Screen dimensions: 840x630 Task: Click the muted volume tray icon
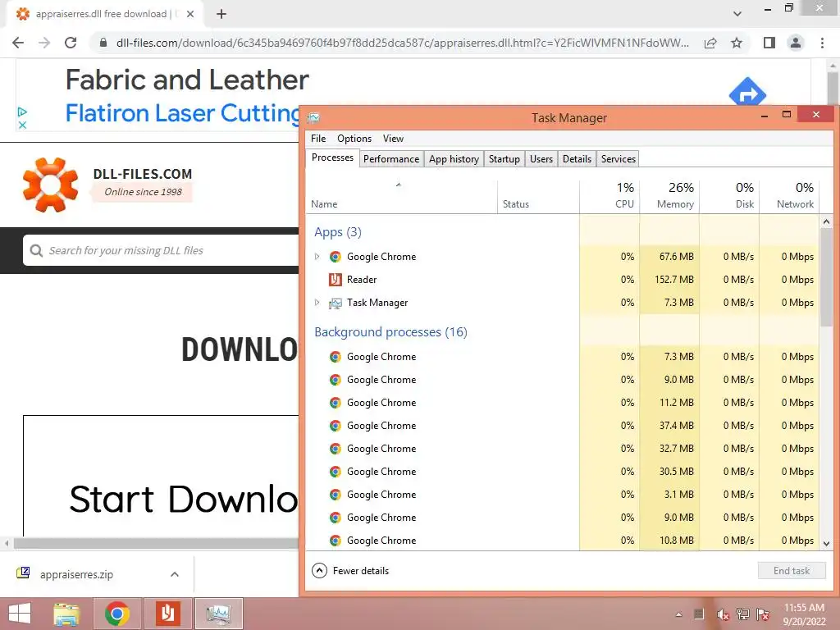pos(723,614)
